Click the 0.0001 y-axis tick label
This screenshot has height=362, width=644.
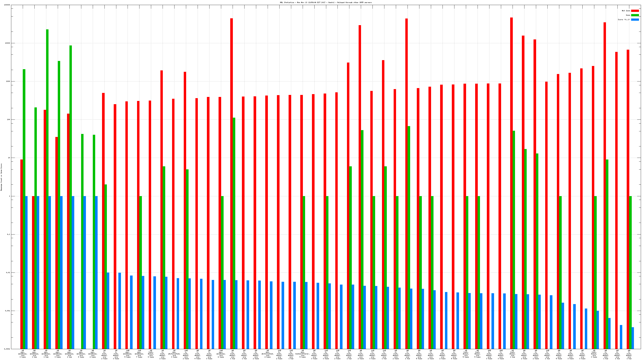pos(7,349)
